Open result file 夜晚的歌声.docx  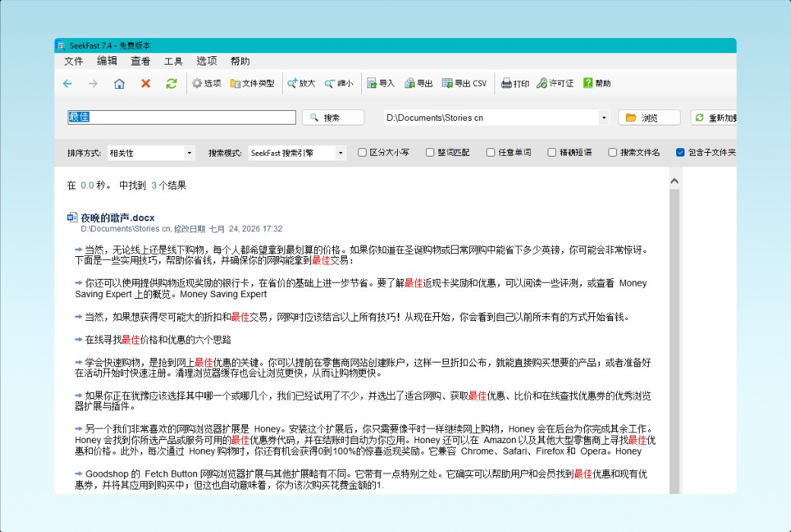pyautogui.click(x=118, y=218)
